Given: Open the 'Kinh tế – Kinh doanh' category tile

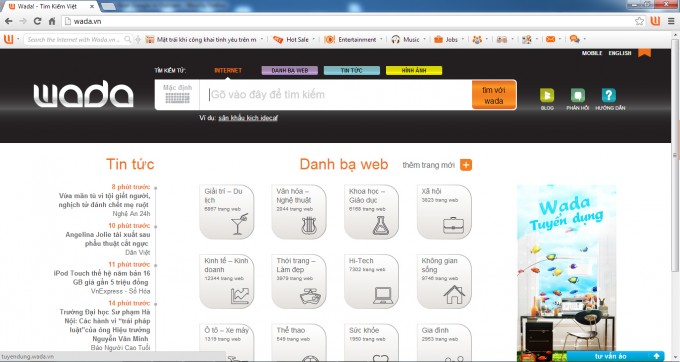Looking at the screenshot, I should point(226,281).
